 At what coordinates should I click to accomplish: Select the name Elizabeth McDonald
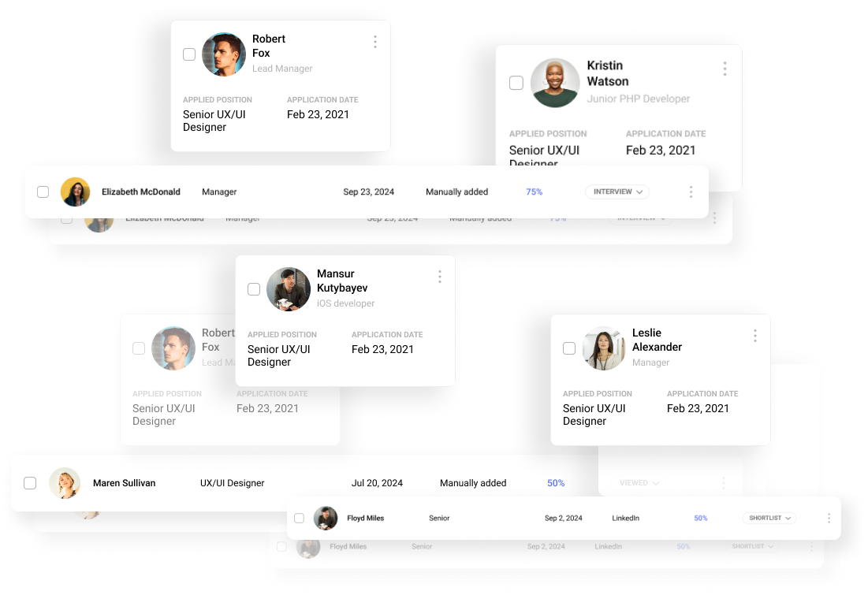pyautogui.click(x=140, y=192)
